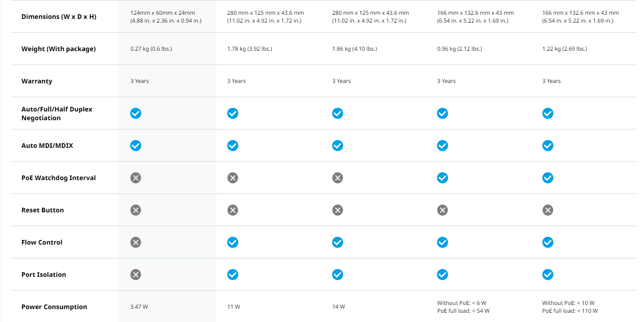
Task: Click the first column's Auto/Full/Half Duplex Negotiation checkmark
Action: coord(135,113)
